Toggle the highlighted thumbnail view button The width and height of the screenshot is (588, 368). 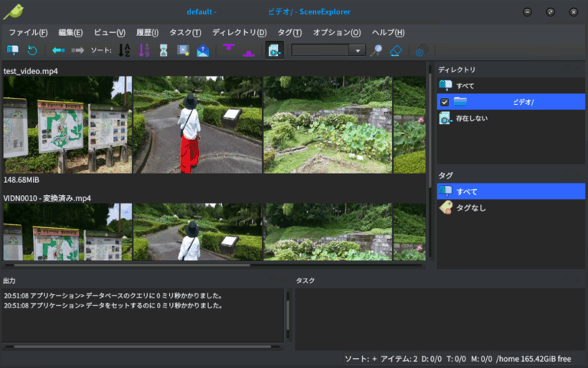click(x=275, y=50)
